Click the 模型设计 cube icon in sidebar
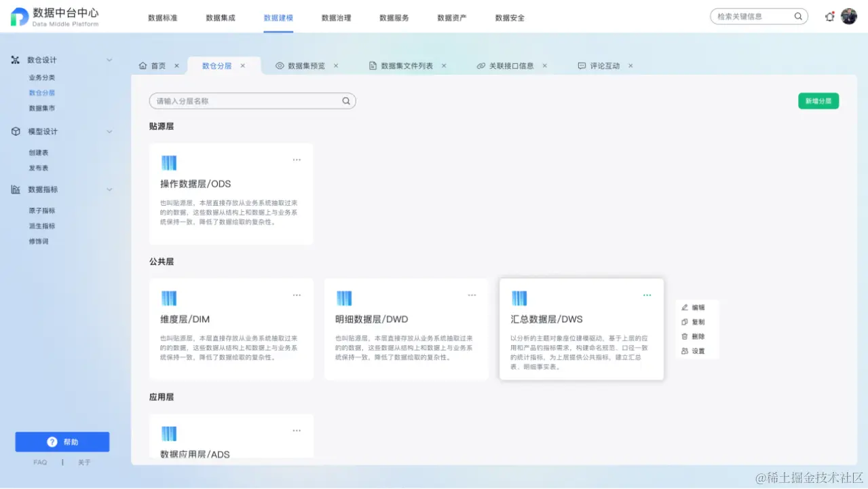 tap(16, 131)
